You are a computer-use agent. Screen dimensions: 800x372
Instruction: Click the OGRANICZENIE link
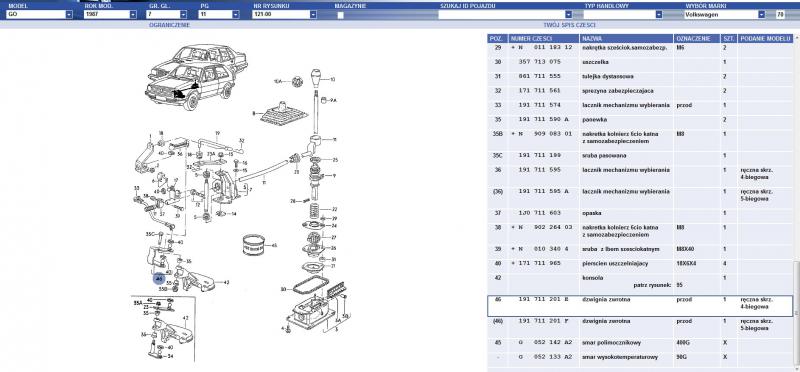coord(170,24)
